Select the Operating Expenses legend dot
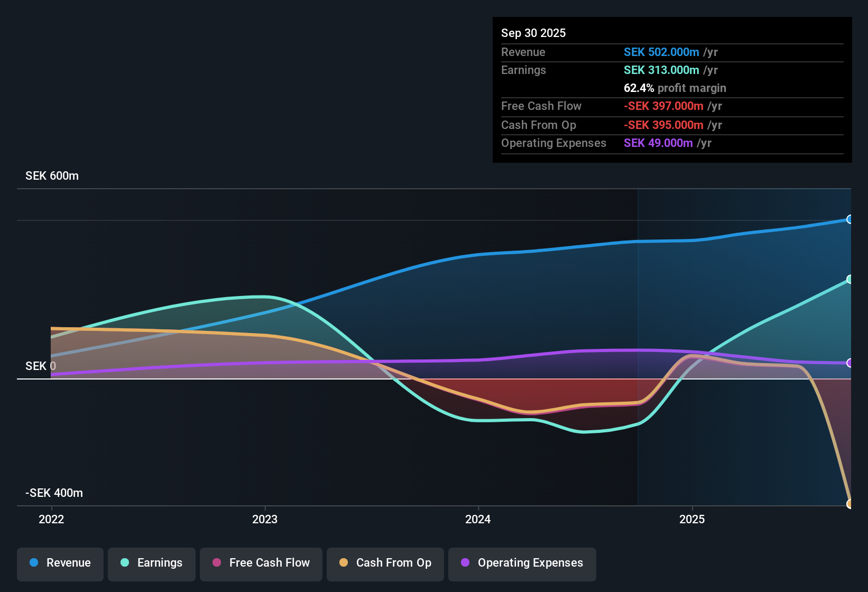Image resolution: width=868 pixels, height=592 pixels. pyautogui.click(x=465, y=563)
